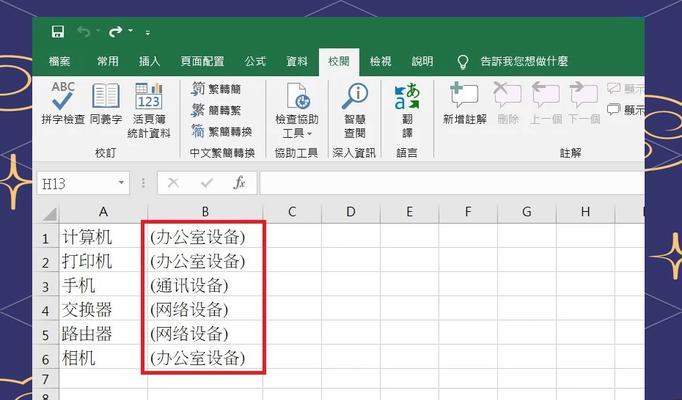Click inside the formula bar input
682x400 pixels.
451,183
